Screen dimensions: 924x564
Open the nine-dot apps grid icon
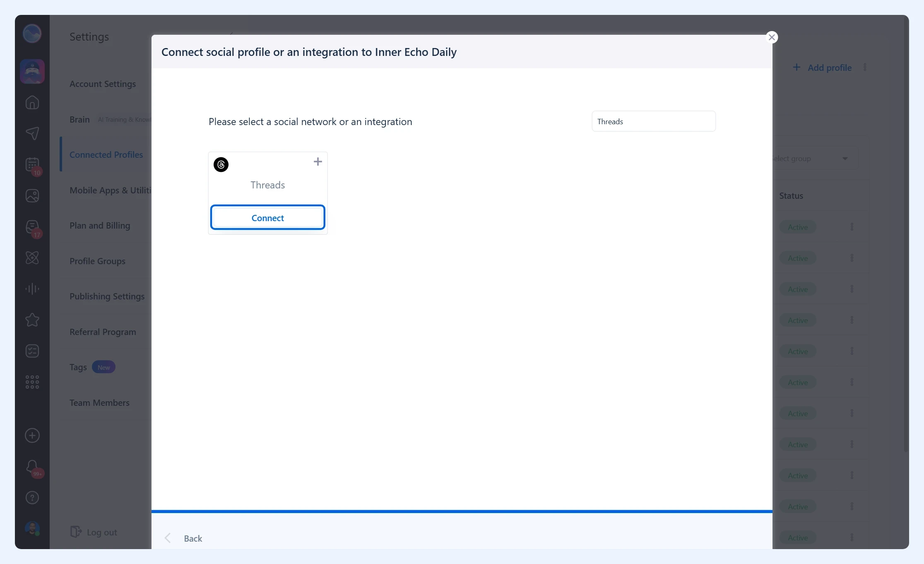(x=32, y=382)
